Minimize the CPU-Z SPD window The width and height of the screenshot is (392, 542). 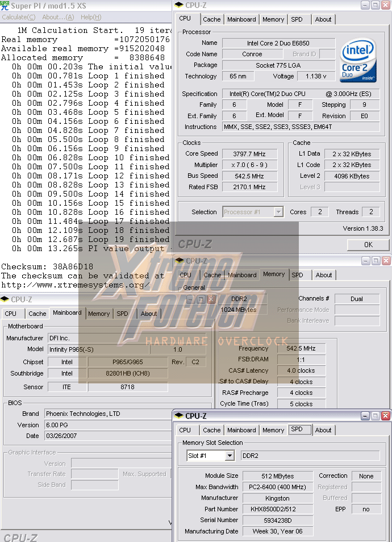[x=365, y=415]
